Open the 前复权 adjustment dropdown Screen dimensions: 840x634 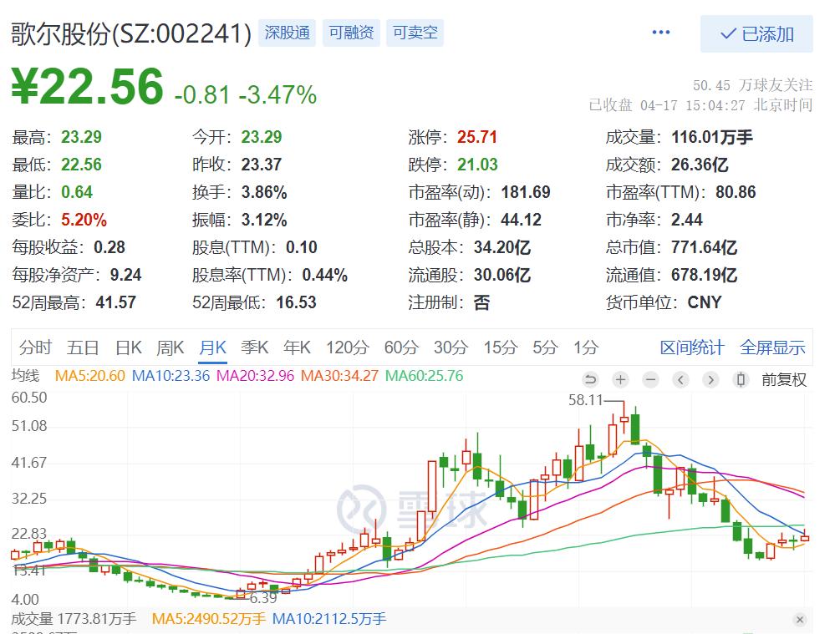coord(784,380)
